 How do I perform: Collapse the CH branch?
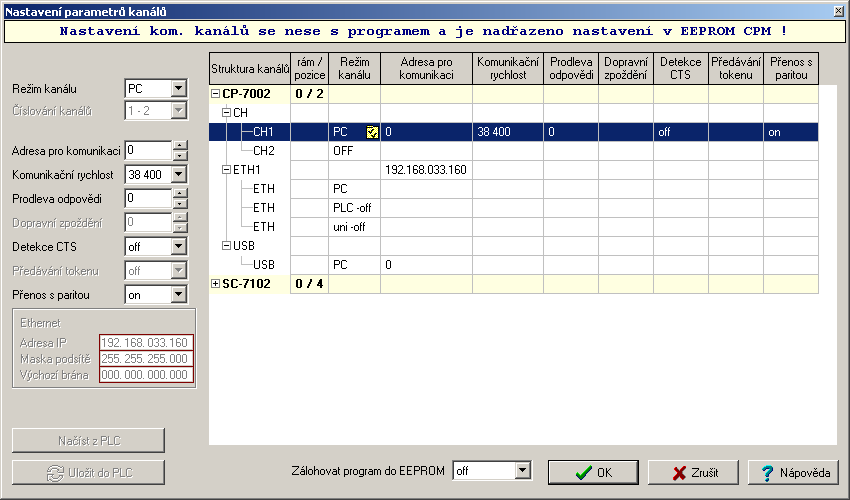227,113
